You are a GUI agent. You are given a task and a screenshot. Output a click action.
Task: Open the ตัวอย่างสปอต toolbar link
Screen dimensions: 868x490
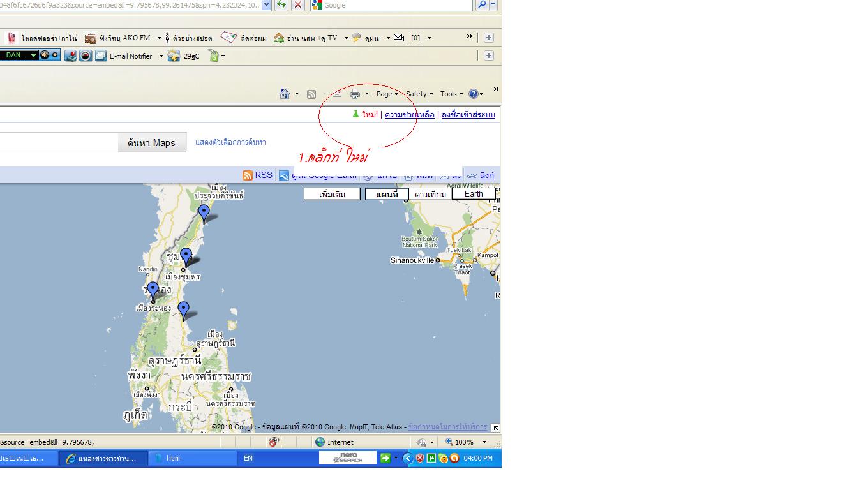189,38
